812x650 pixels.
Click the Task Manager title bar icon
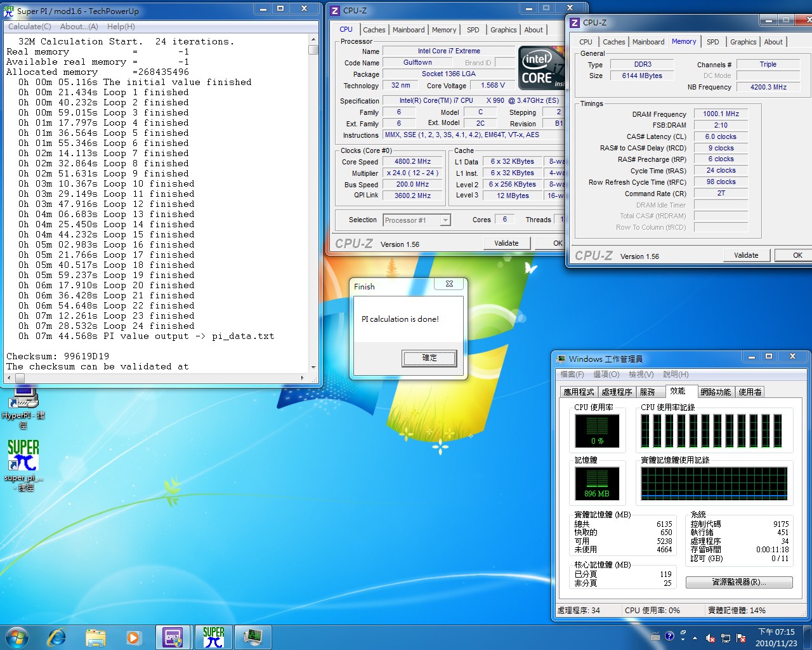tap(561, 359)
